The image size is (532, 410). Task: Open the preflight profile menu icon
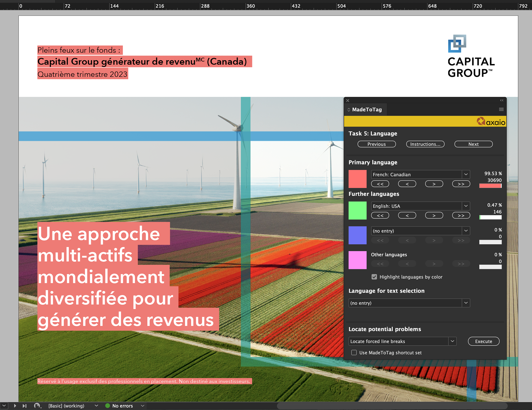(38, 406)
